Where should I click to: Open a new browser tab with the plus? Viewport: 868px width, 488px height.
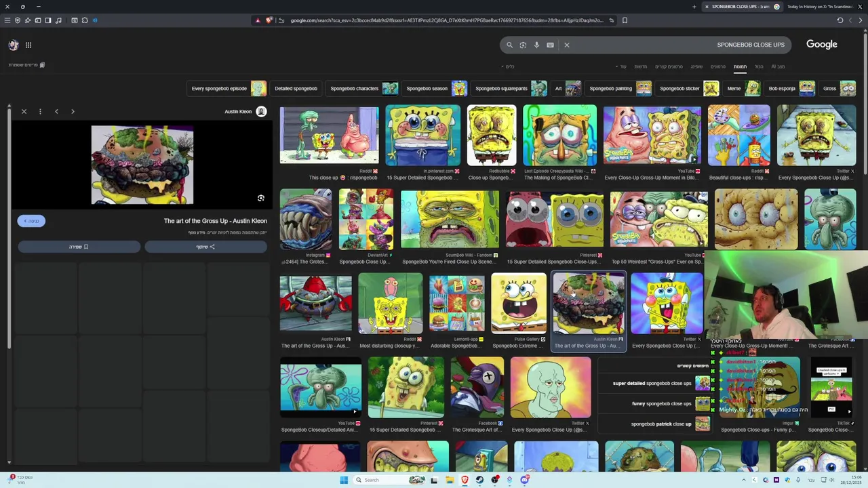click(x=694, y=7)
